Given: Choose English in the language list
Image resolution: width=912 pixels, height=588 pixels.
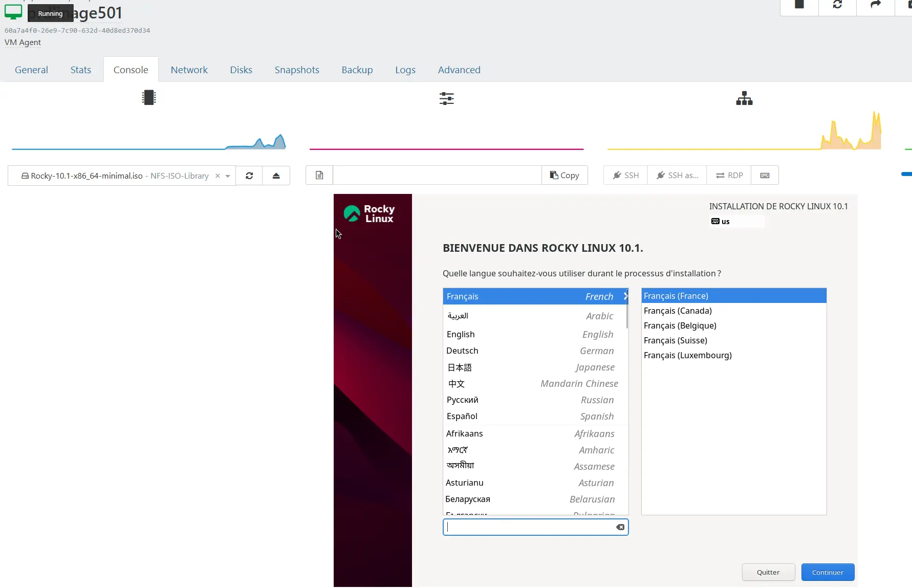Looking at the screenshot, I should point(535,334).
